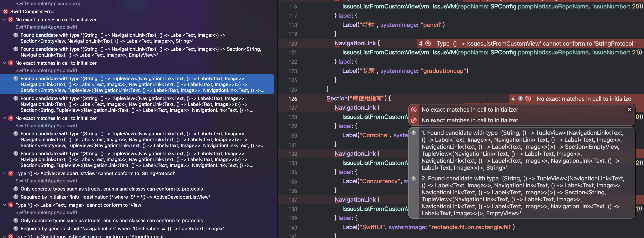Click the red error icon beside 'Swift Compiler Error'
The width and height of the screenshot is (644, 238).
pyautogui.click(x=5, y=12)
